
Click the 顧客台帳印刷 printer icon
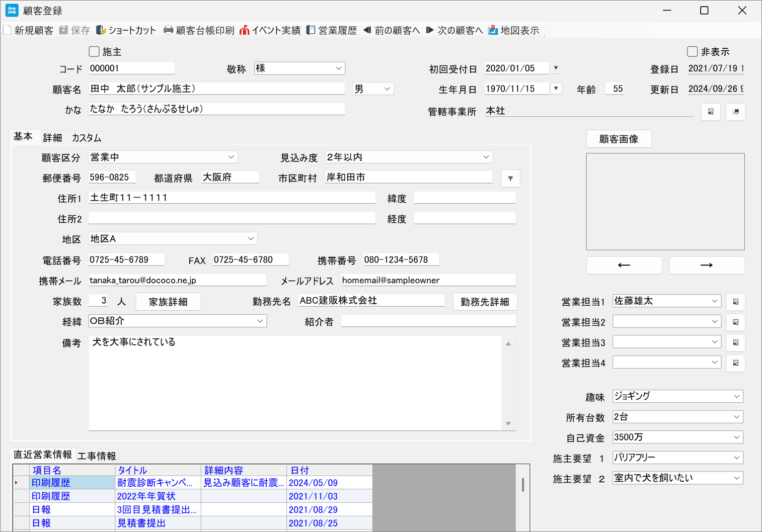[168, 31]
